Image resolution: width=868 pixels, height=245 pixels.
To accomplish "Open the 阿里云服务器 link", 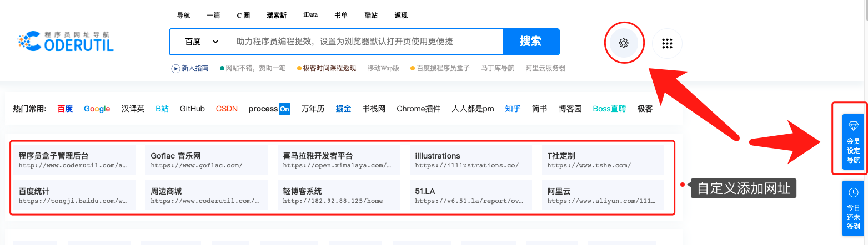I will 545,68.
